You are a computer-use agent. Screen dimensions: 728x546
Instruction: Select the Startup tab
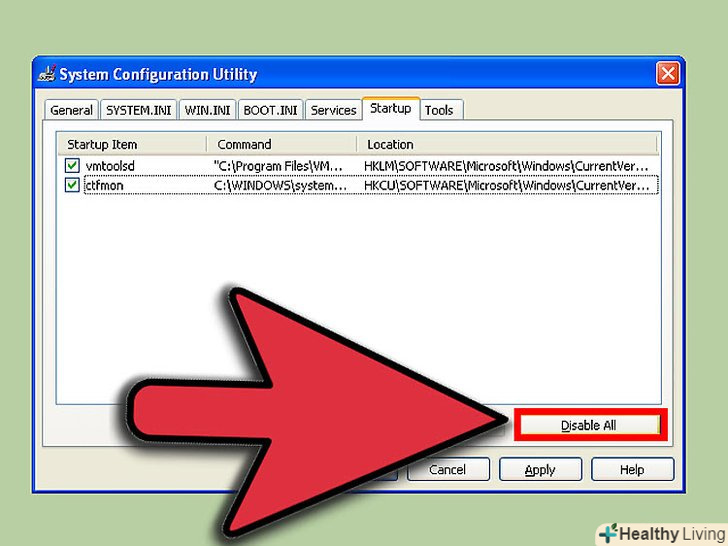391,108
